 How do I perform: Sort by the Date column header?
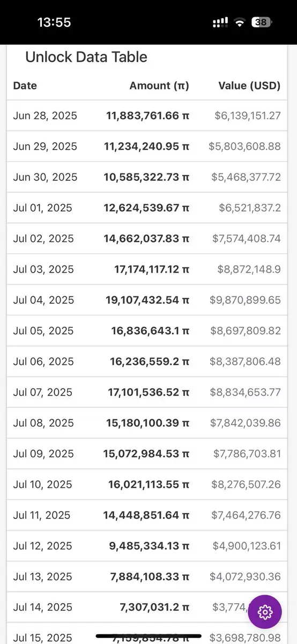[25, 85]
